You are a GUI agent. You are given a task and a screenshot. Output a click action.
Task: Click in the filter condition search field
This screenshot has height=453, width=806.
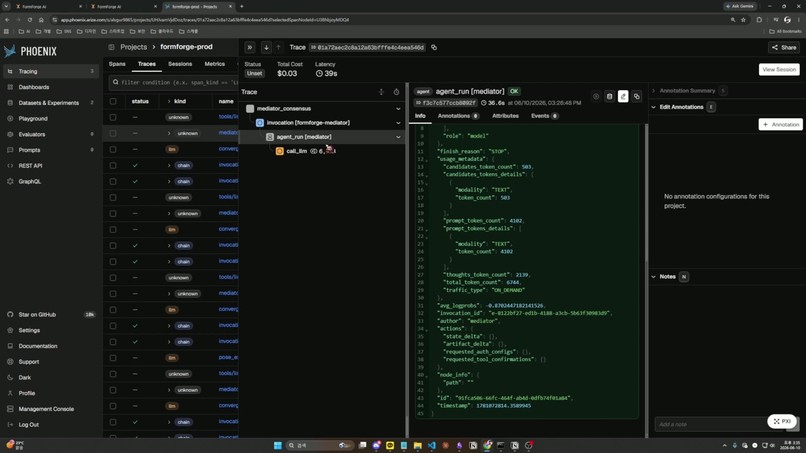[174, 82]
